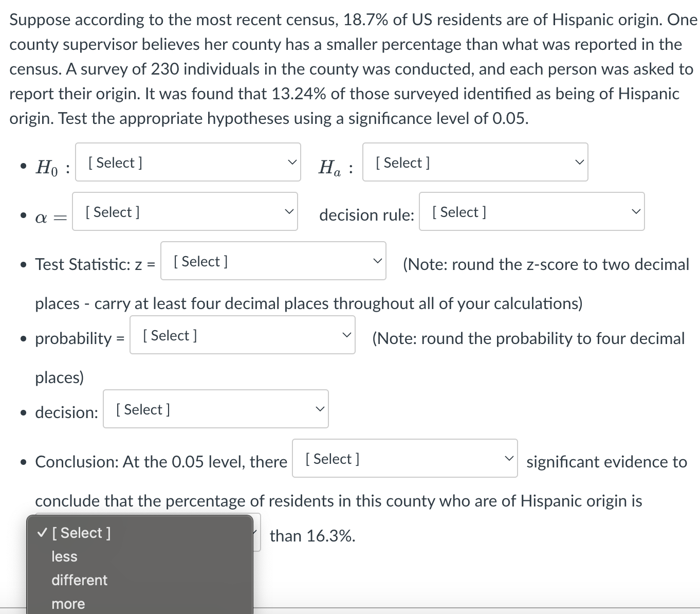The image size is (700, 614).
Task: Open the decision rule dropdown
Action: click(x=531, y=211)
